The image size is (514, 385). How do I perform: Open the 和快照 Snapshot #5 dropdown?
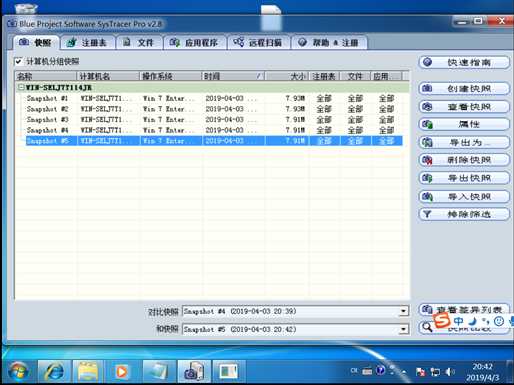403,329
